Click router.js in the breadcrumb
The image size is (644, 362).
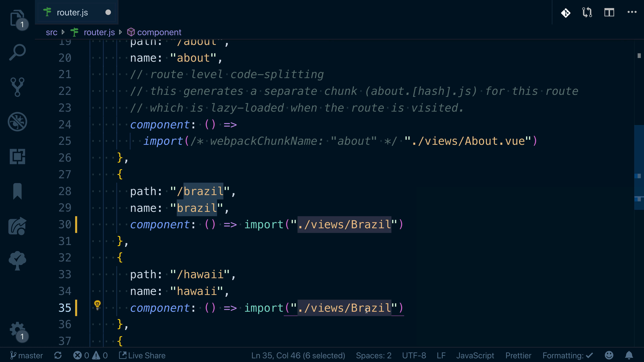99,32
